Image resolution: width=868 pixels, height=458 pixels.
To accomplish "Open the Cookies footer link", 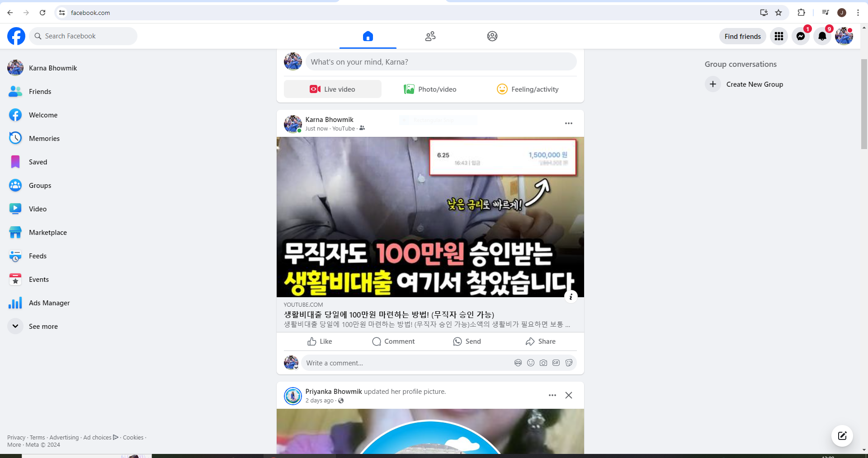I will (x=133, y=437).
